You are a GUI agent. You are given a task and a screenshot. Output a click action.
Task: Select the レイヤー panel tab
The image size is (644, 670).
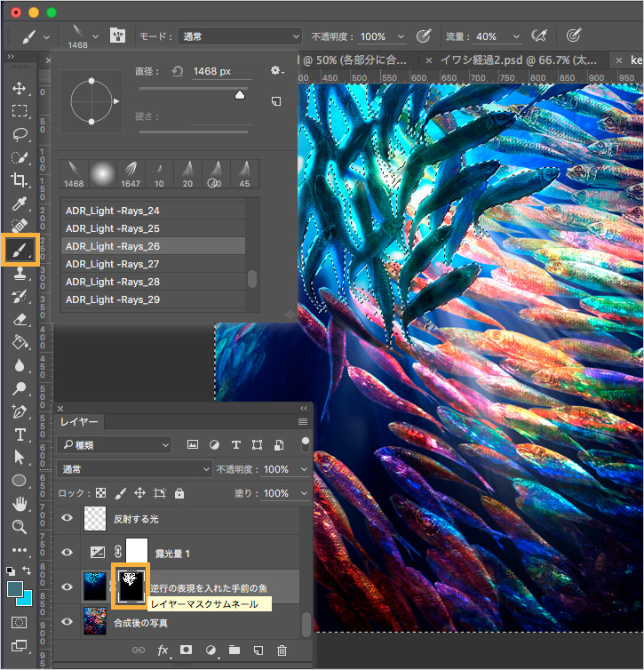(x=79, y=422)
